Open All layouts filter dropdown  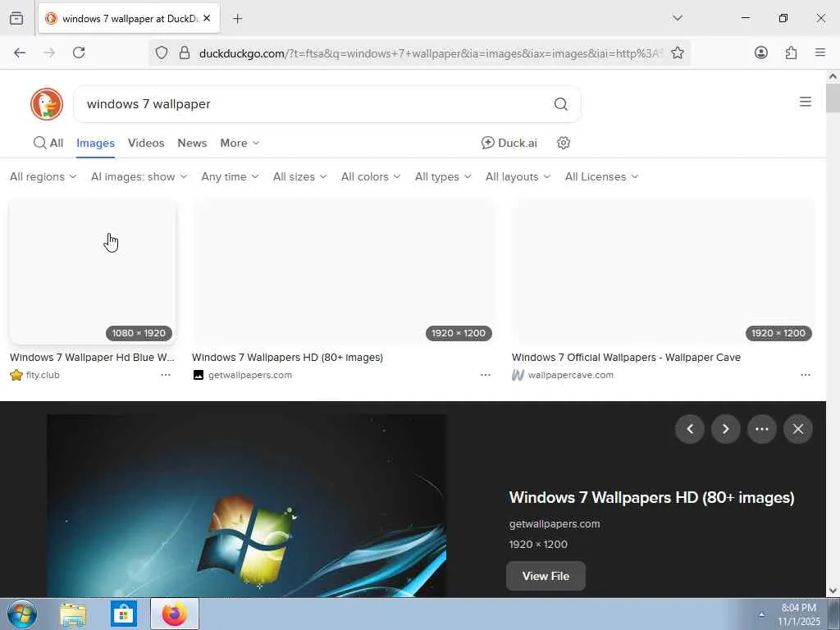coord(518,177)
